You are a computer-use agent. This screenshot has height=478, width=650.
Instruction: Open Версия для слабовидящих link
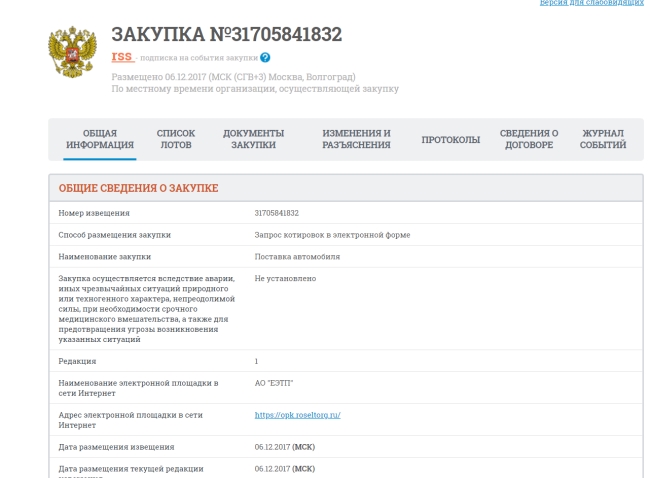(592, 3)
